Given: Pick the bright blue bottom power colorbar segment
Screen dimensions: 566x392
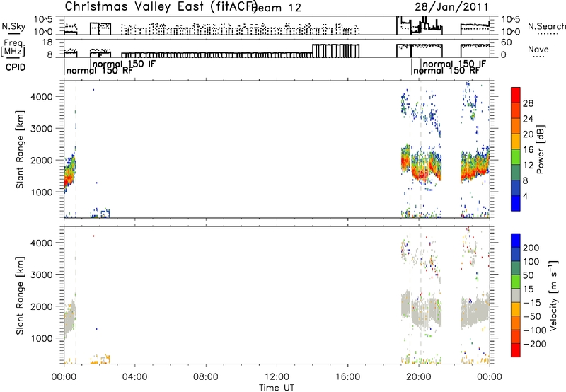Looking at the screenshot, I should 516,203.
